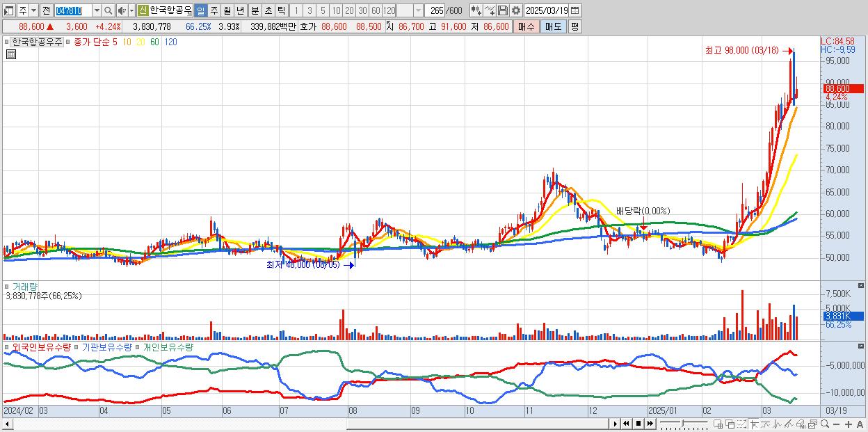Select the 5 interval button

tap(323, 10)
